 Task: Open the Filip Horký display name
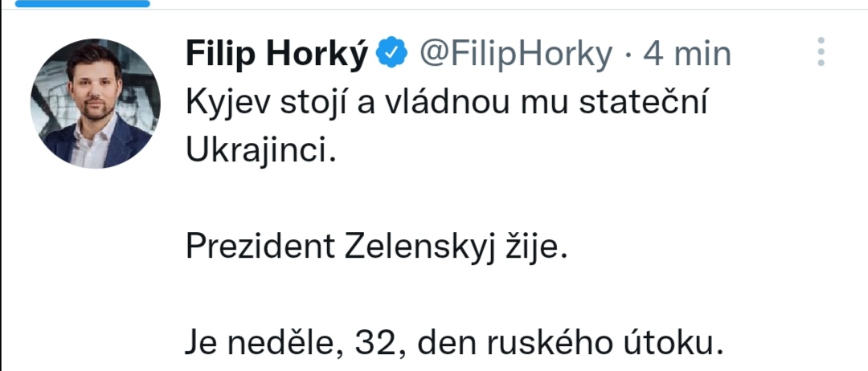(x=276, y=54)
